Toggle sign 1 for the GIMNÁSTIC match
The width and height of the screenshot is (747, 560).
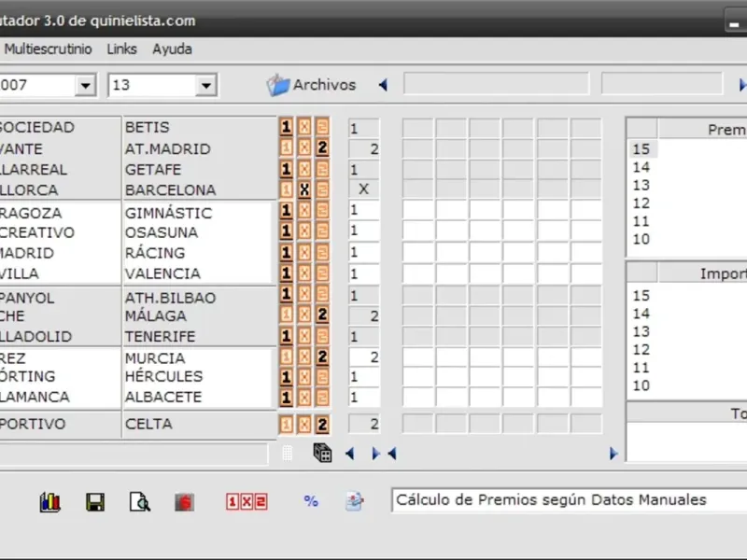coord(286,211)
